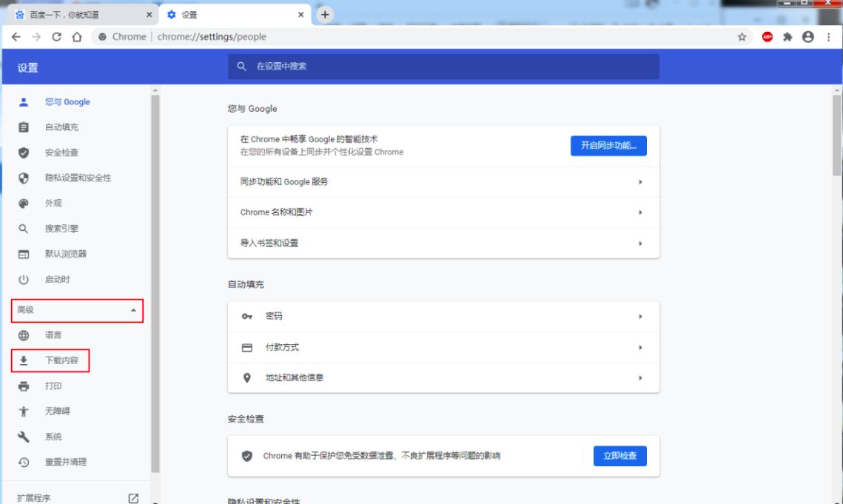Open Chrome 名称和图片 row
Viewport: 843px width, 504px height.
tap(443, 212)
